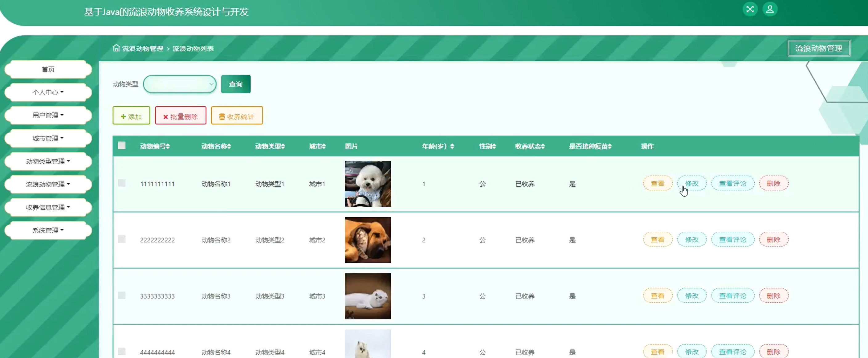This screenshot has height=358, width=868.
Task: Sort by 性别 column arrows
Action: pos(494,146)
